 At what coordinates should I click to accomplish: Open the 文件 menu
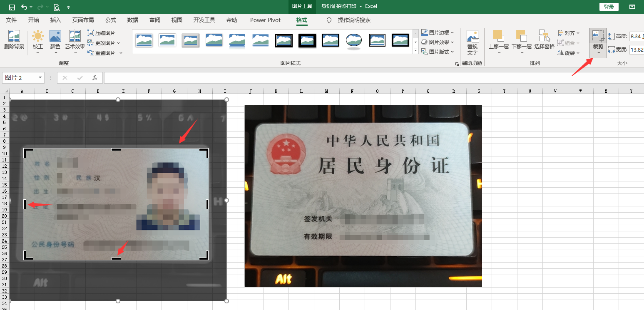click(11, 20)
